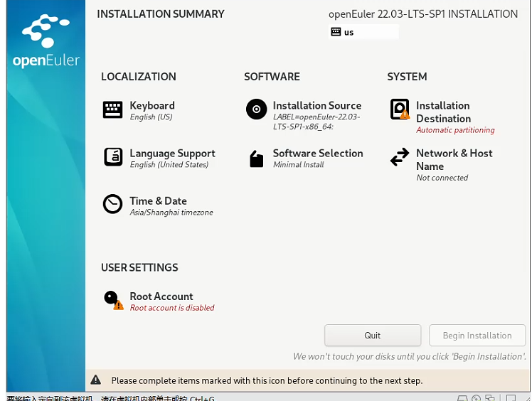Click the INSTALLATION SUMMARY title
This screenshot has height=401, width=532.
pyautogui.click(x=161, y=14)
